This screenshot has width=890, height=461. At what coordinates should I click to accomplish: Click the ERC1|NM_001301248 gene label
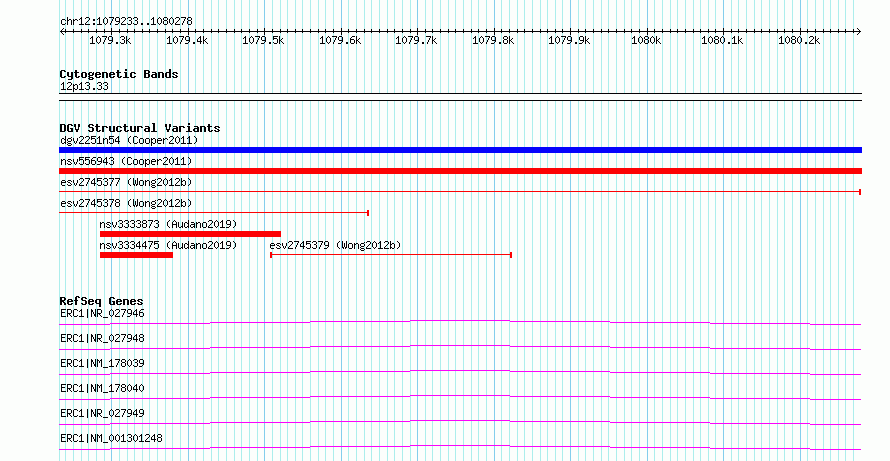click(x=113, y=438)
